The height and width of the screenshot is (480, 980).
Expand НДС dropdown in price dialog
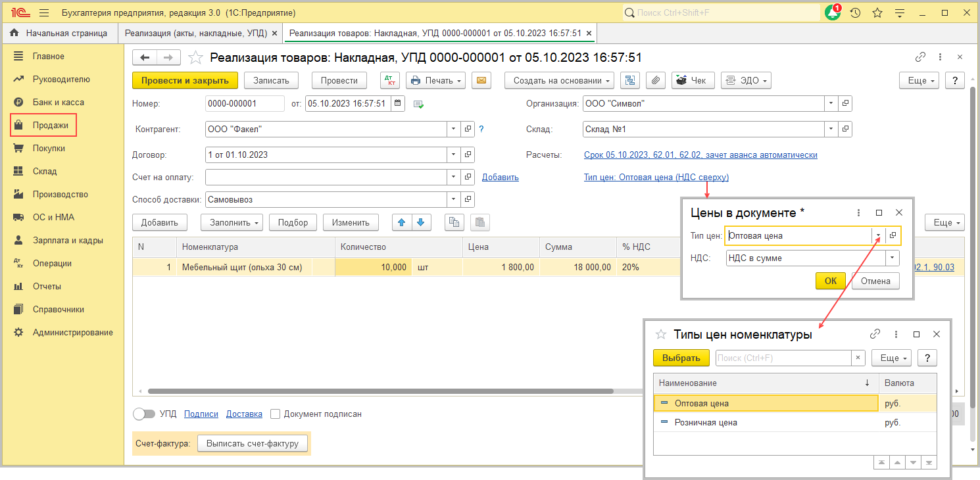point(893,258)
